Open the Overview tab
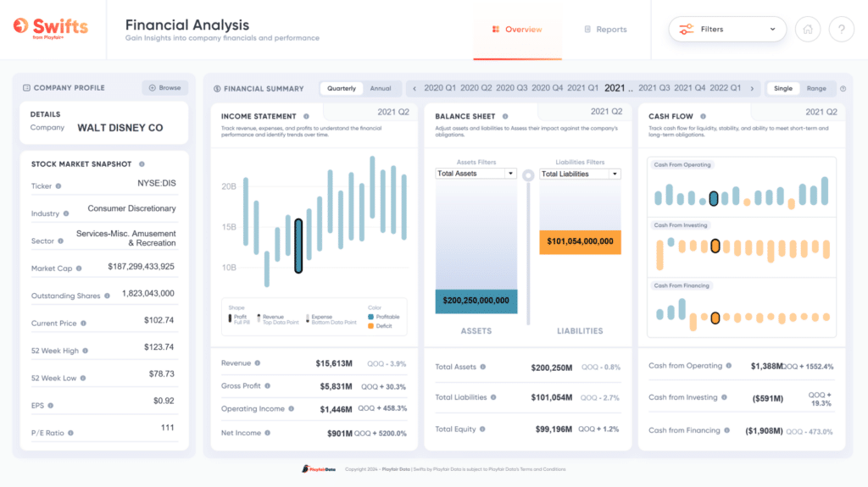 (x=517, y=30)
